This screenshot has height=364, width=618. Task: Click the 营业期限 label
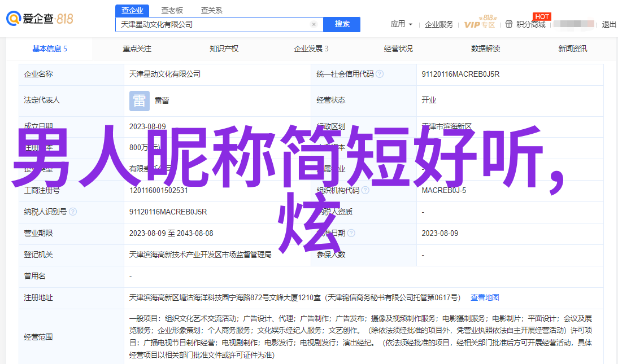[38, 233]
